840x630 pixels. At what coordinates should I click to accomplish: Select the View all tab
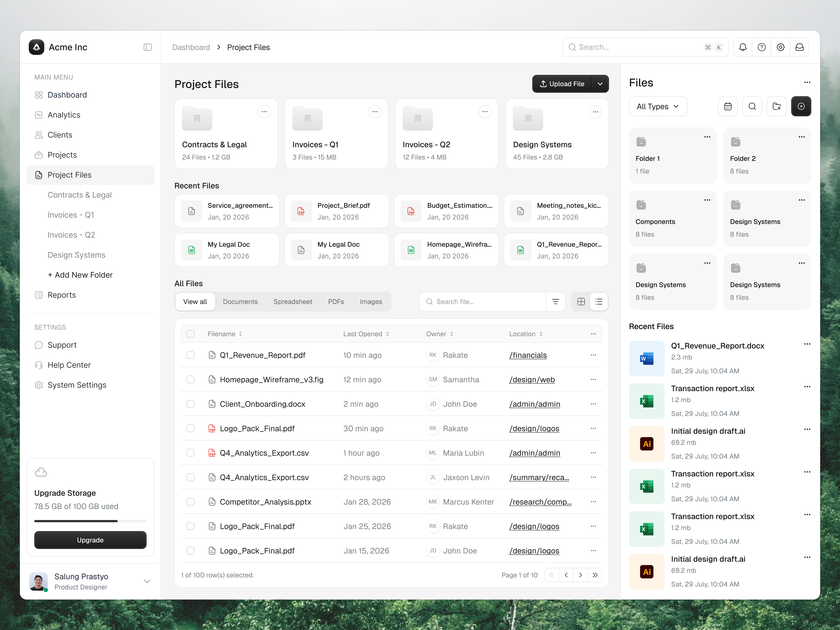(195, 301)
